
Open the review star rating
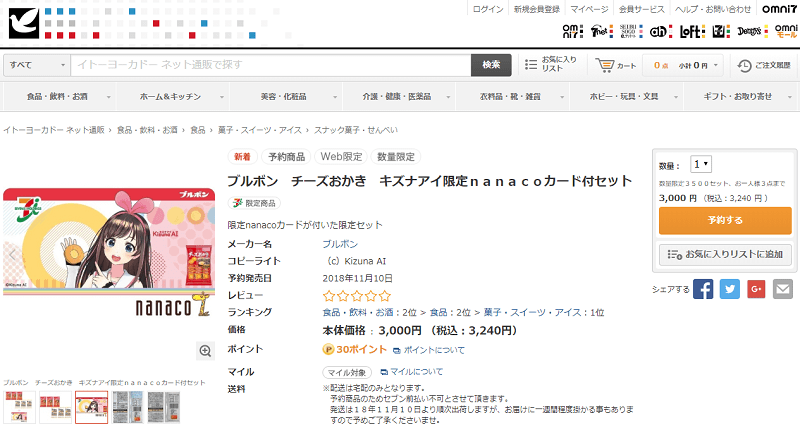click(x=357, y=295)
